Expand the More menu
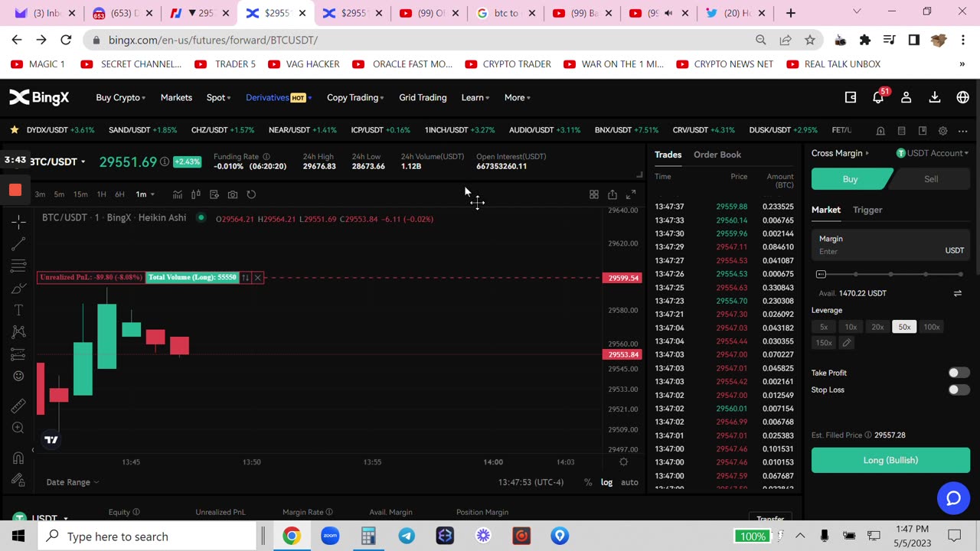 click(517, 97)
